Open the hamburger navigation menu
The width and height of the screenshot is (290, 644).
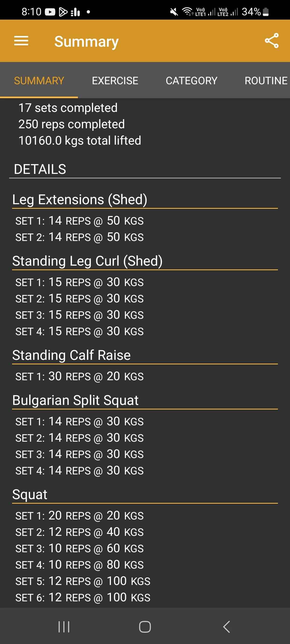21,41
